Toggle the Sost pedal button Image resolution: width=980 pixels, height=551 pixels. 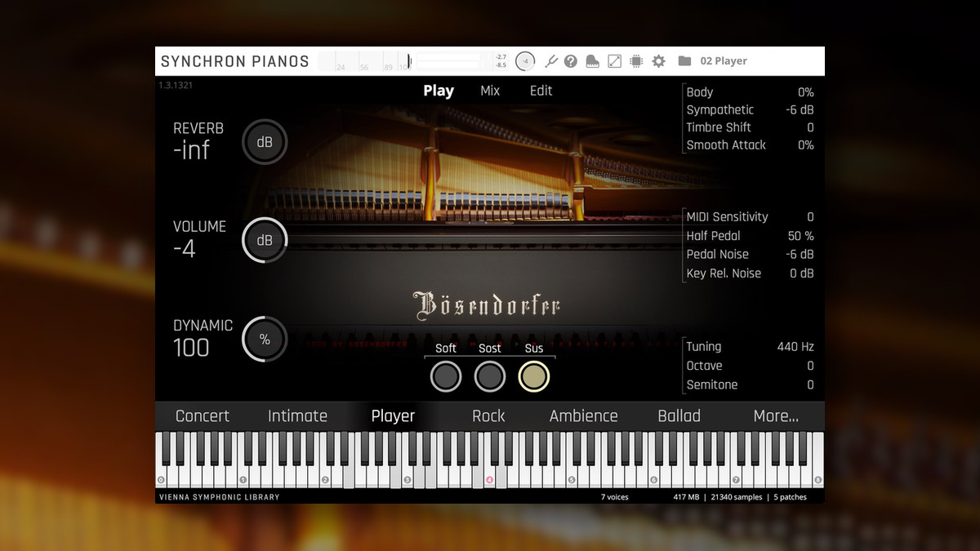[490, 376]
